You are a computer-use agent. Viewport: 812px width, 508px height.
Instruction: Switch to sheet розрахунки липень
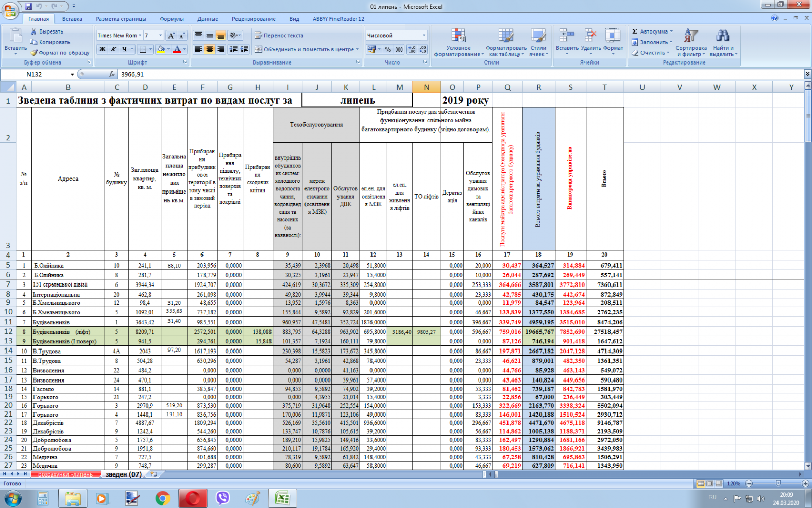point(65,474)
